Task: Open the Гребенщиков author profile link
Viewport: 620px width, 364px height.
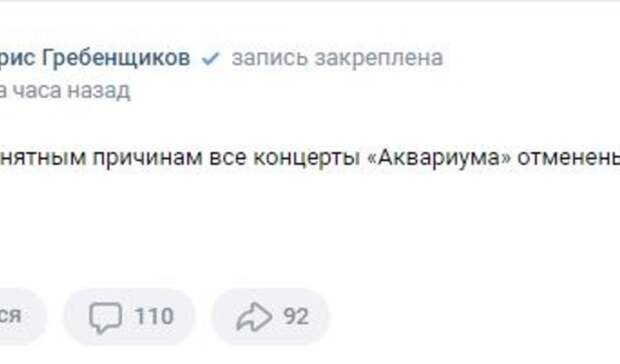Action: [95, 58]
